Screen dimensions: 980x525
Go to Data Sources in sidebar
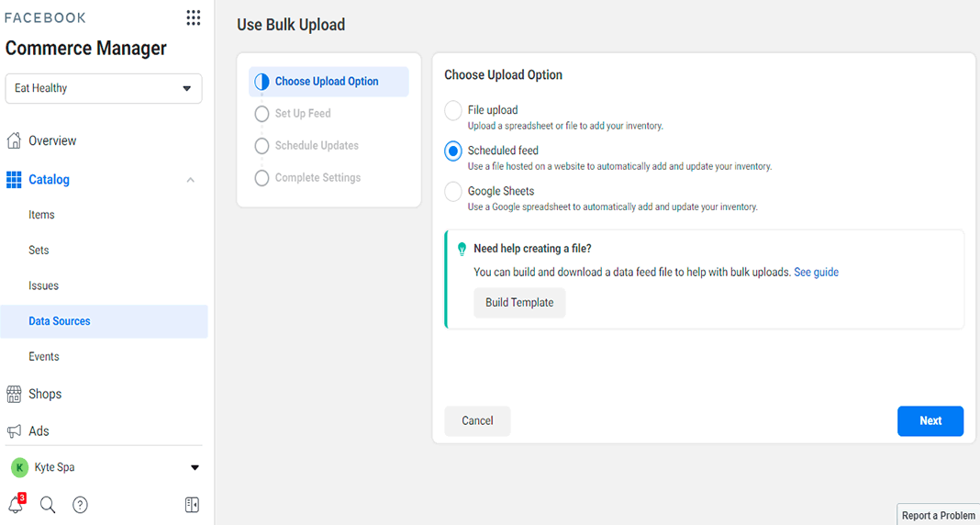tap(60, 321)
